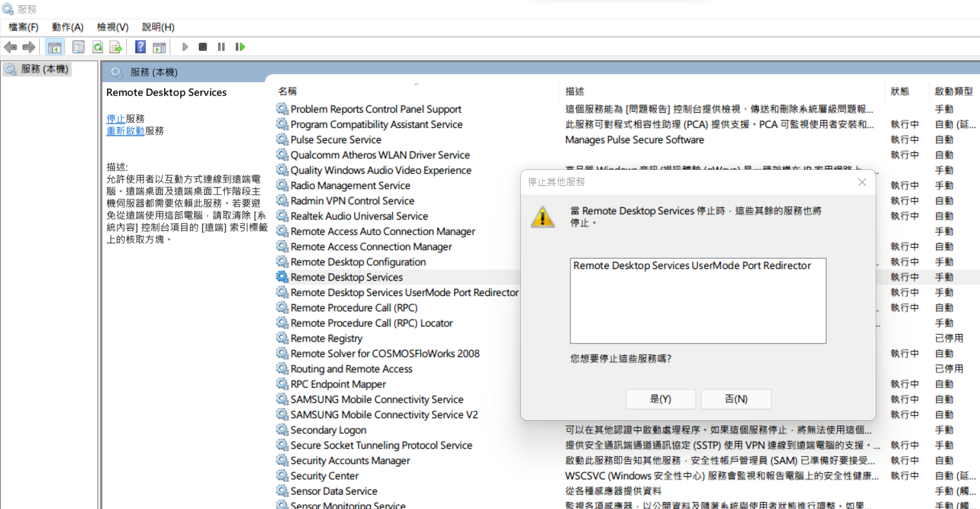Viewport: 980px width, 509px height.
Task: Start the service with the green play icon
Action: (185, 46)
